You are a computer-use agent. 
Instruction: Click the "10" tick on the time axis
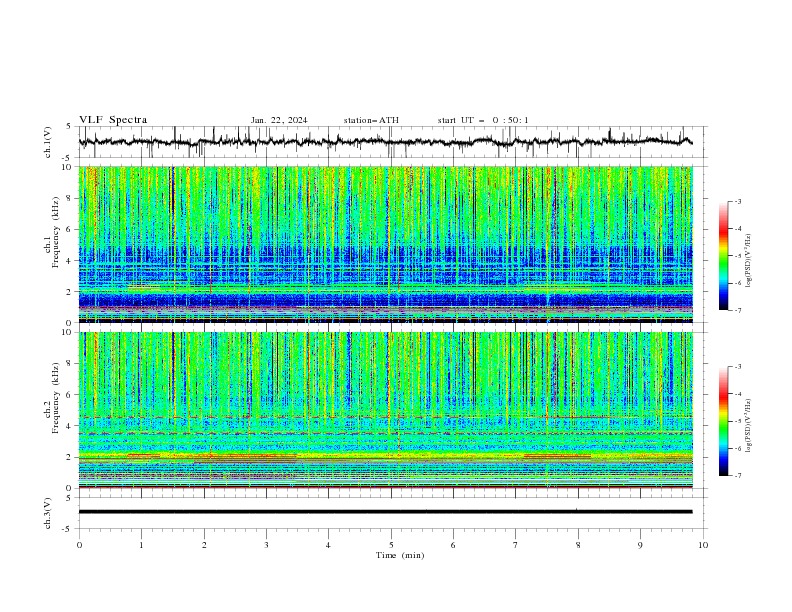tap(703, 545)
